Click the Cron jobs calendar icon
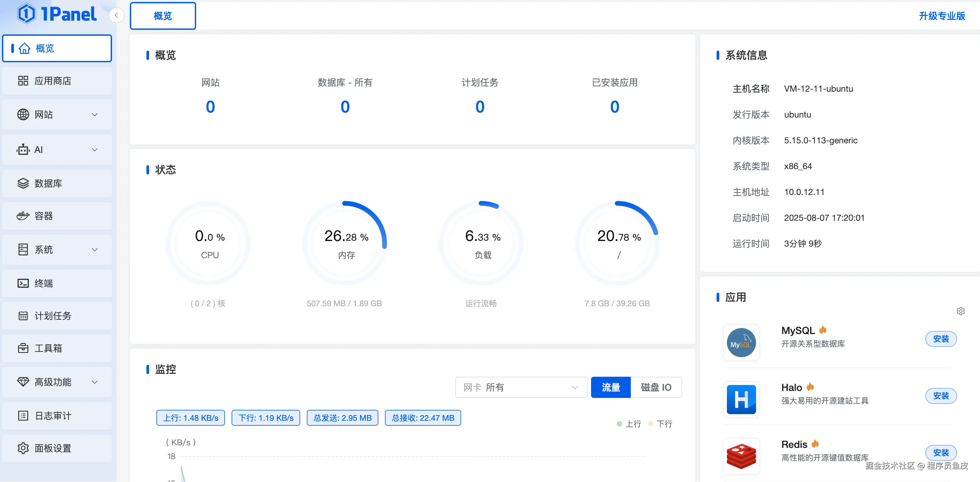The image size is (980, 482). (x=23, y=315)
